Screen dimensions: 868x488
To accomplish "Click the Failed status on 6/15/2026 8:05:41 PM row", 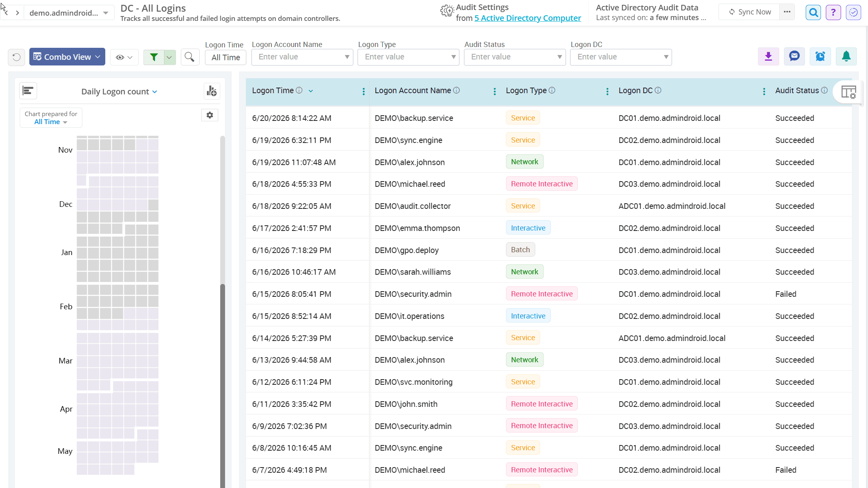I will [786, 294].
